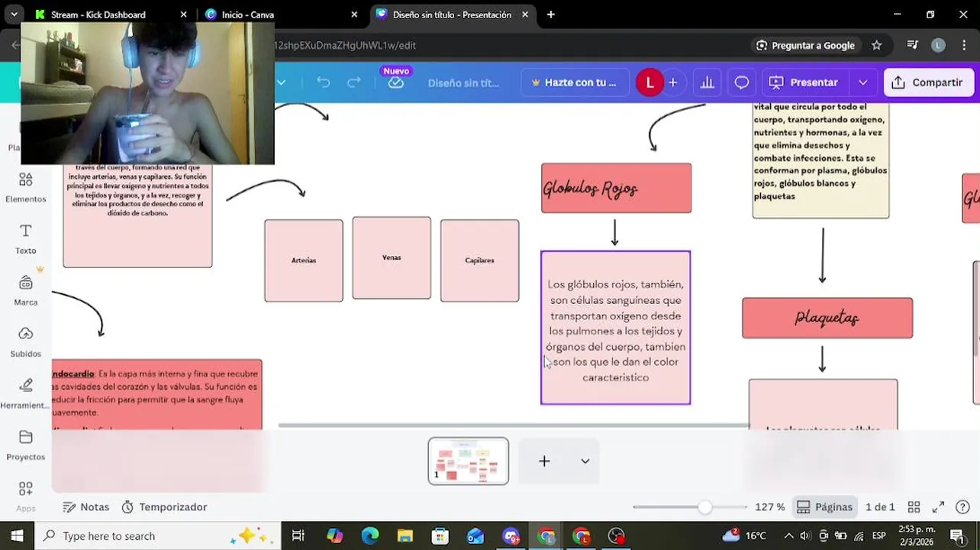Select the Capilares box
The image size is (980, 550).
click(479, 260)
